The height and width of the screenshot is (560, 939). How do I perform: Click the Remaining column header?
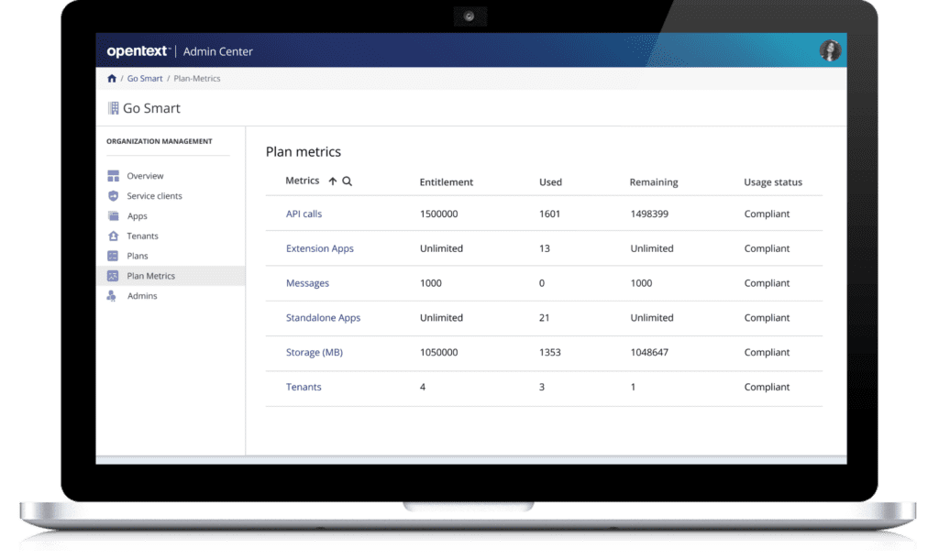click(x=653, y=181)
